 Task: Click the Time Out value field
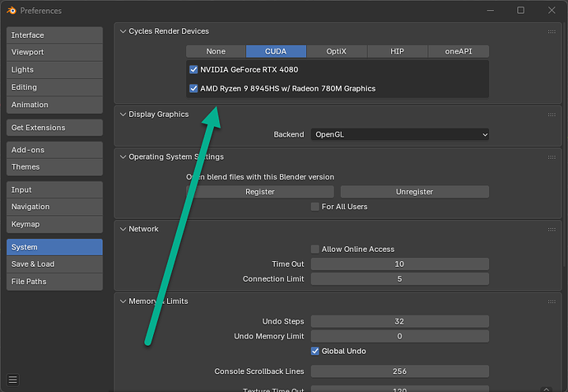400,264
